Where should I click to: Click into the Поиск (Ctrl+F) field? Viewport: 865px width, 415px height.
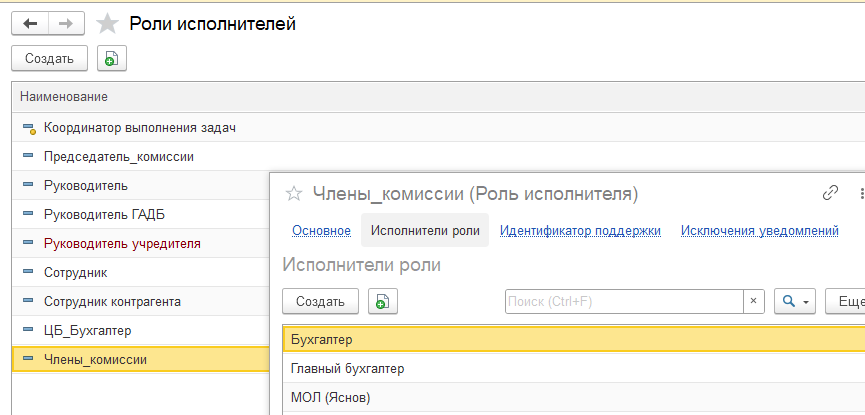[624, 301]
